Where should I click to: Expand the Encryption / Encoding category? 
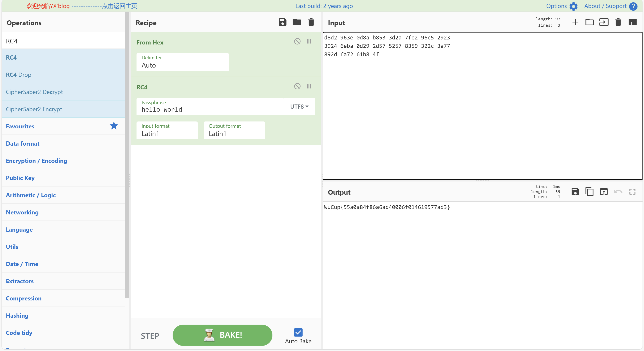pos(36,161)
